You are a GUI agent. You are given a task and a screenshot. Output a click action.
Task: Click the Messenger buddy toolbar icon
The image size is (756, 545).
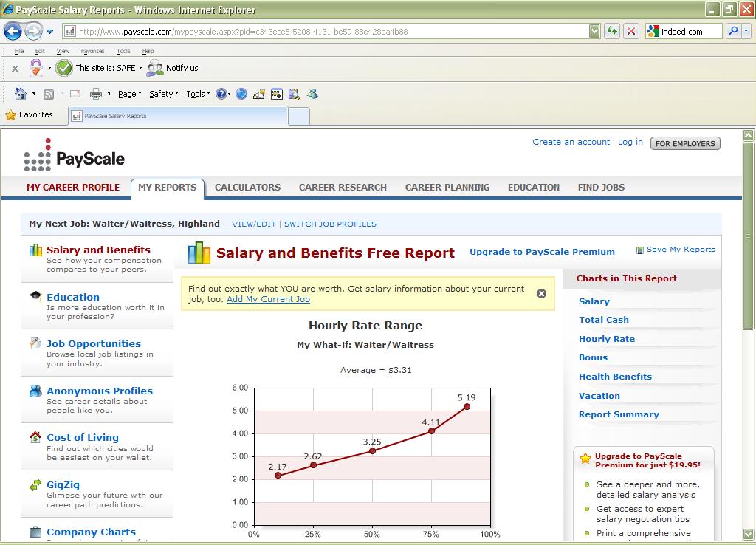point(312,94)
